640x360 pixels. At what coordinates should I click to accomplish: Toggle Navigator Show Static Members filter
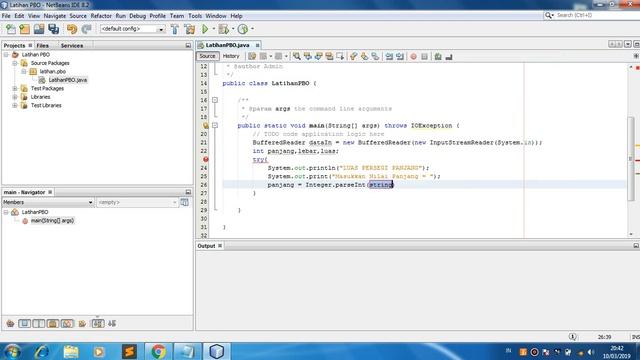[x=39, y=323]
